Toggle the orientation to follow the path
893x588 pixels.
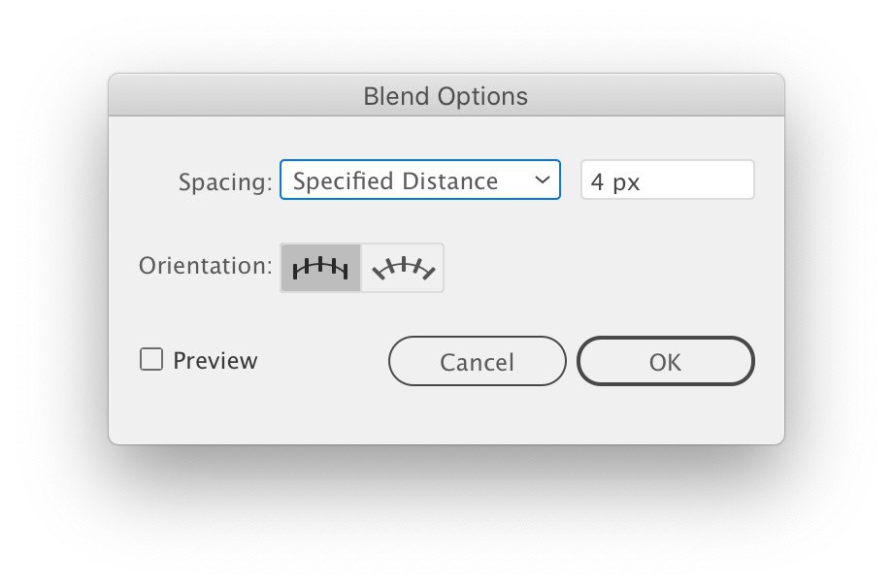pos(403,268)
